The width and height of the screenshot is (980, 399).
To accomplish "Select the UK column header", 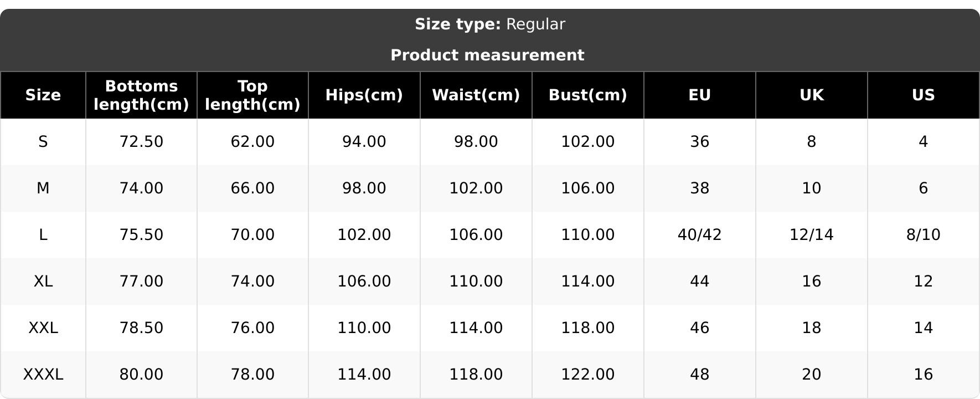I will point(811,95).
